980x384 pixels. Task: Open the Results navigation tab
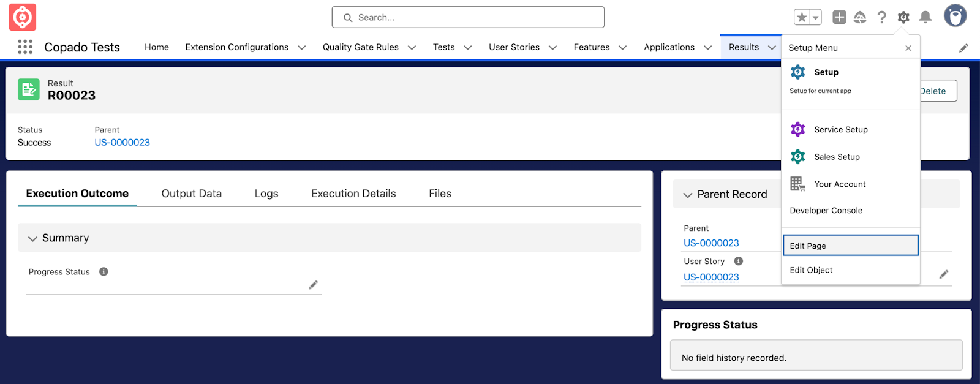coord(744,47)
